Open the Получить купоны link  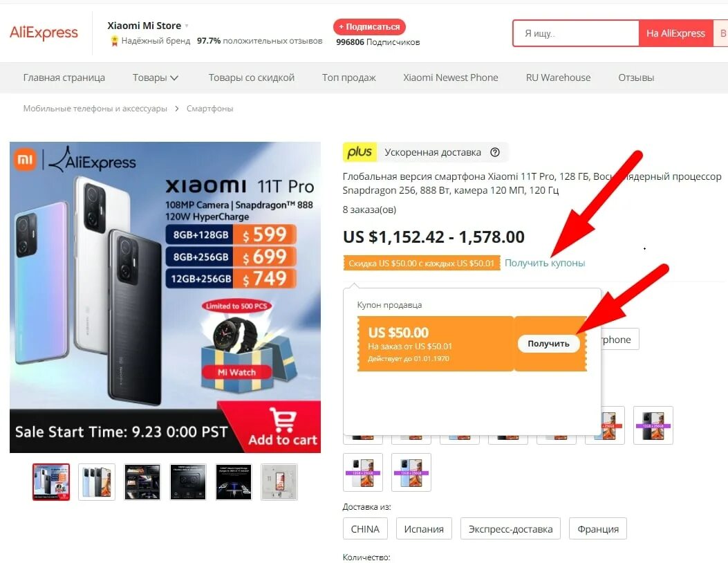pos(545,263)
